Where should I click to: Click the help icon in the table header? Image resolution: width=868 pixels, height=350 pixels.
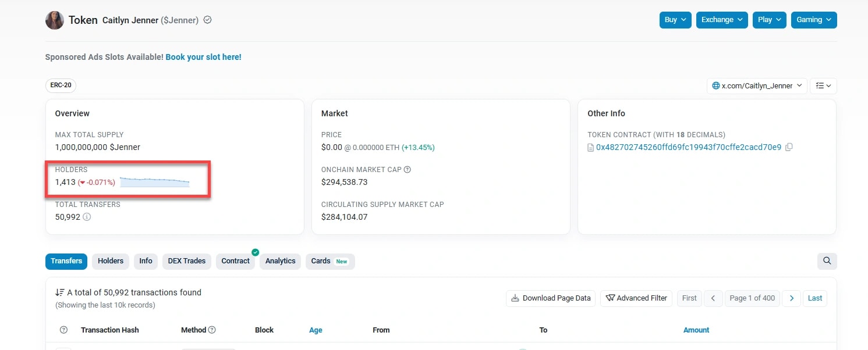click(64, 330)
